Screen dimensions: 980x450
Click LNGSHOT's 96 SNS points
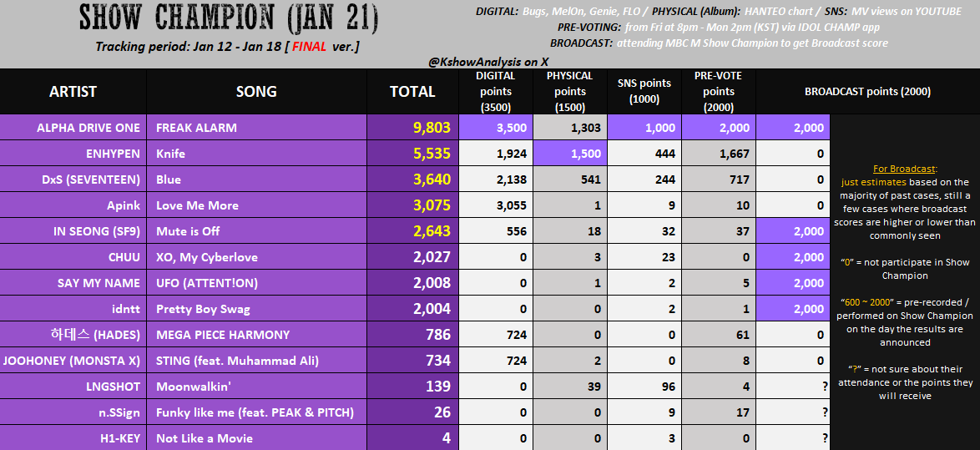644,387
